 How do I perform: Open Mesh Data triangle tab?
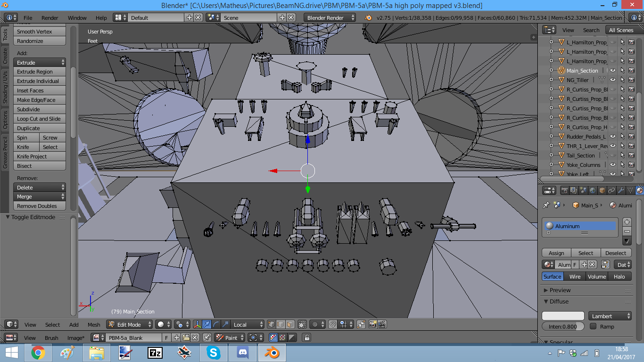(x=630, y=190)
